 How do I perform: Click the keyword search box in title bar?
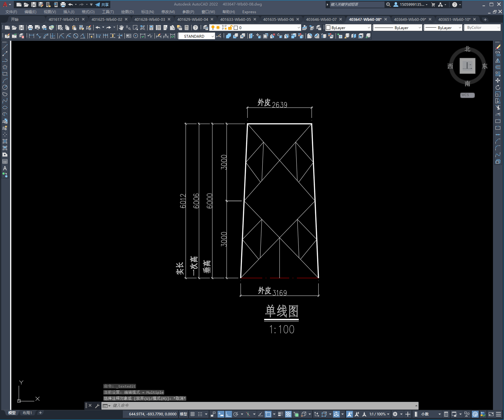[357, 5]
